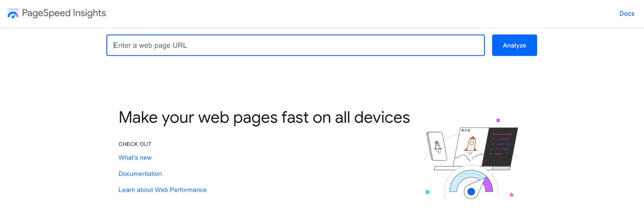Click the rocket icon on the phone illustration
The width and height of the screenshot is (644, 222).
437,145
